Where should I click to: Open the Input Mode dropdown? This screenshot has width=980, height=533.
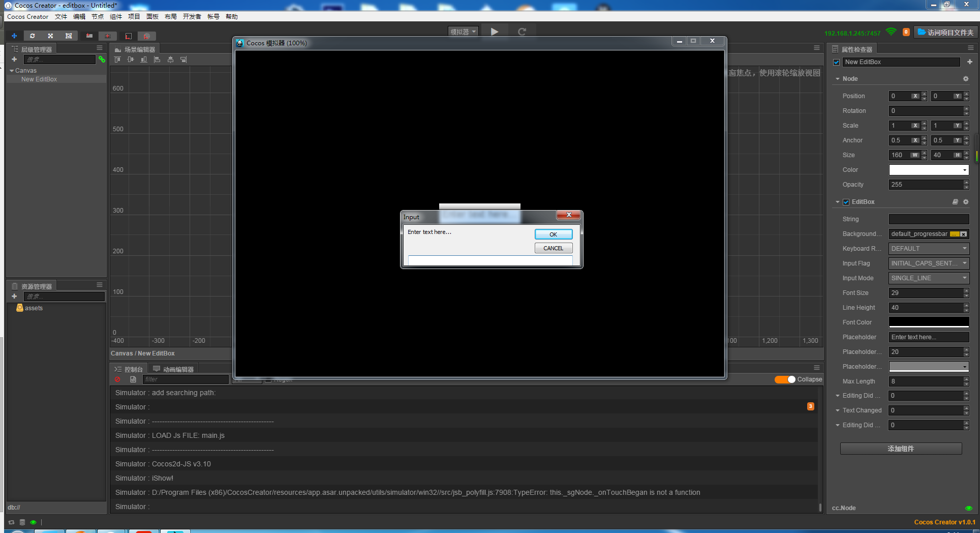(929, 278)
